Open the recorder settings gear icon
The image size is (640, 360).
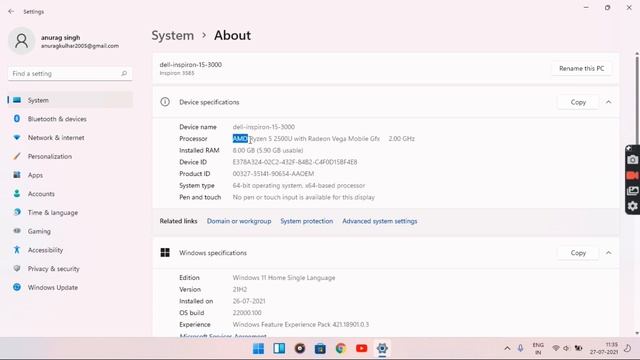pos(632,206)
